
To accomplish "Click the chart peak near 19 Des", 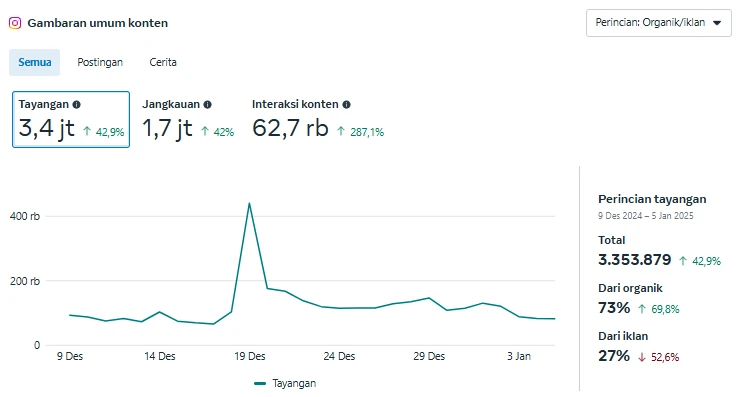I will click(249, 204).
